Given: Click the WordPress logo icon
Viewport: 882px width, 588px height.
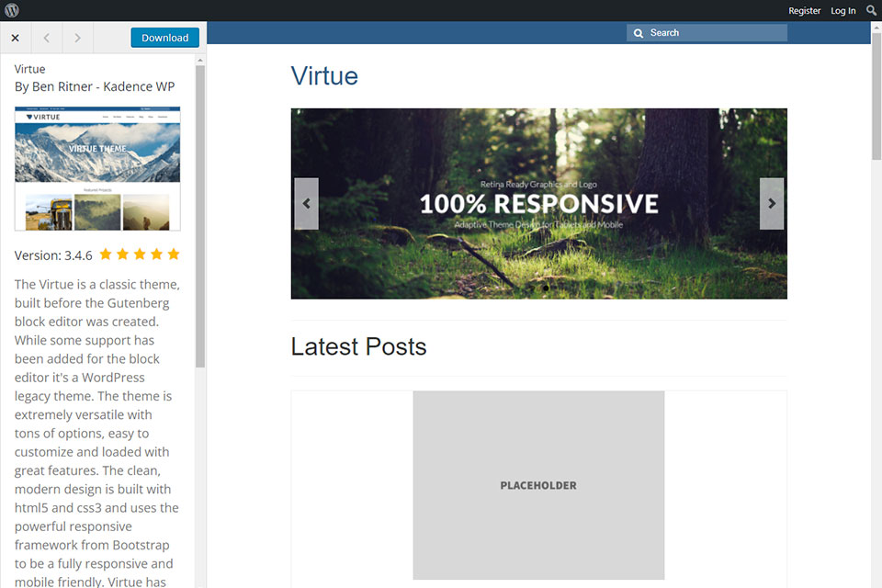Looking at the screenshot, I should pyautogui.click(x=12, y=10).
